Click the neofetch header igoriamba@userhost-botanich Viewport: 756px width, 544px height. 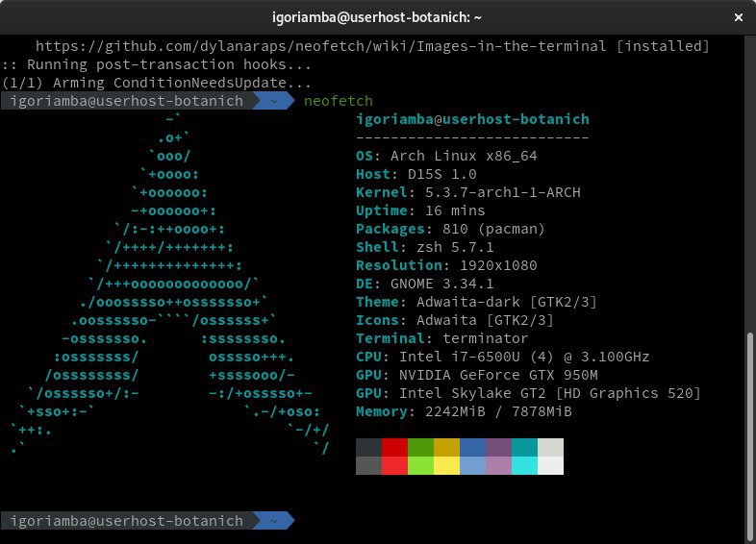(x=472, y=119)
